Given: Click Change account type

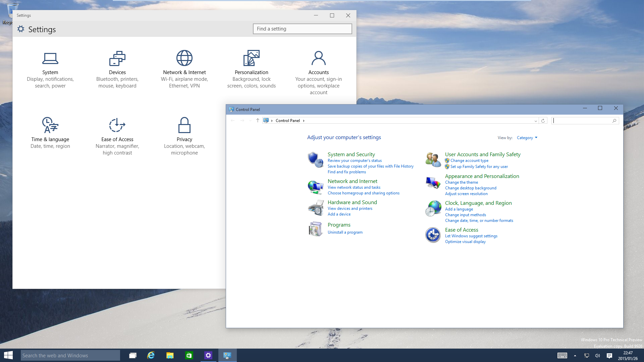Looking at the screenshot, I should [x=469, y=161].
